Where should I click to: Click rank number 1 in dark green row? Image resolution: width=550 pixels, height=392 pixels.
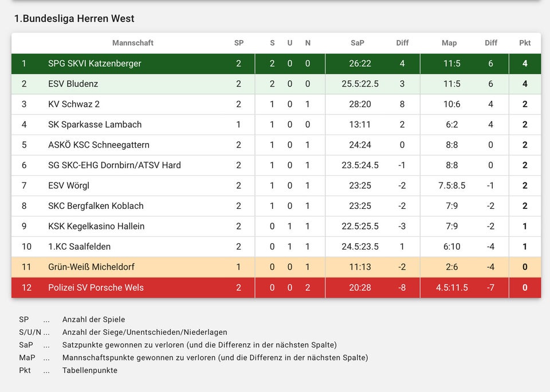point(24,64)
